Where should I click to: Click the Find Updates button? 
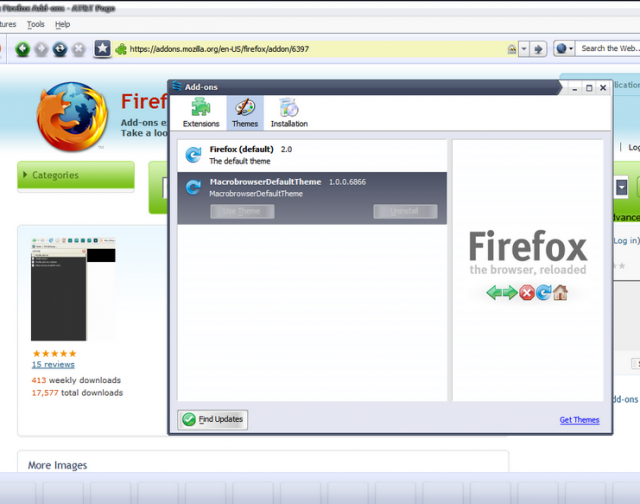pyautogui.click(x=213, y=420)
